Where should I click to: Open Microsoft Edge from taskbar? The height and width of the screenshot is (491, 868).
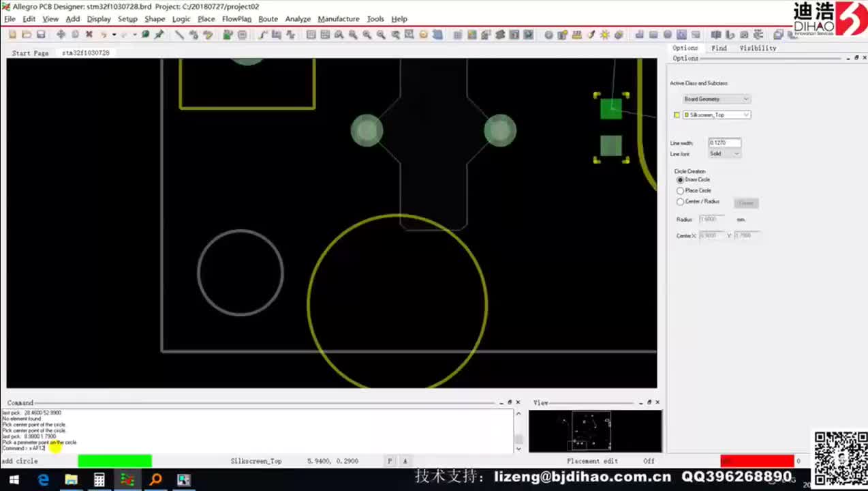[43, 480]
